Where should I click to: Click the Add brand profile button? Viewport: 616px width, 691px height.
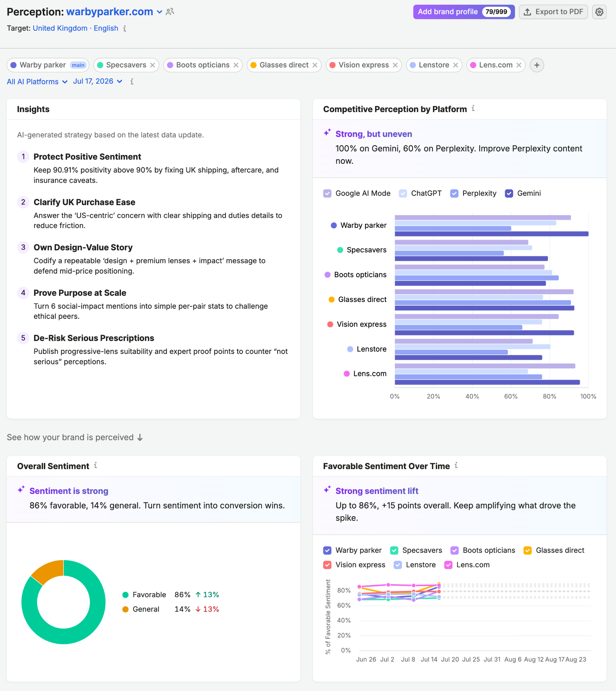click(x=464, y=12)
